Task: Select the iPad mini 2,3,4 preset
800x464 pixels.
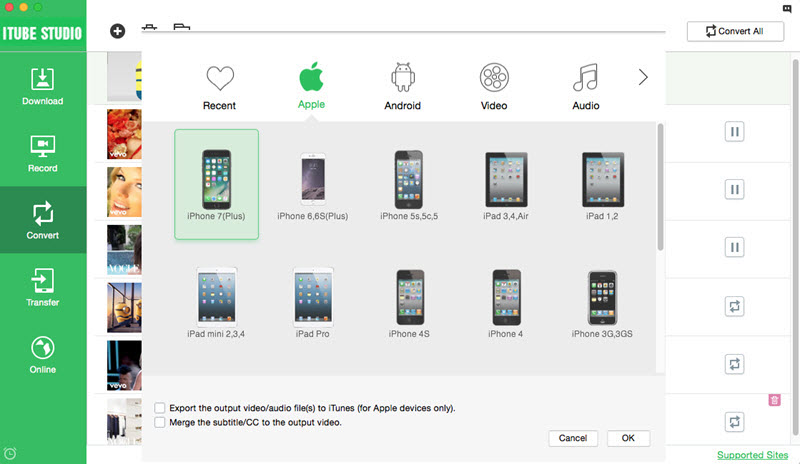Action: (x=216, y=303)
